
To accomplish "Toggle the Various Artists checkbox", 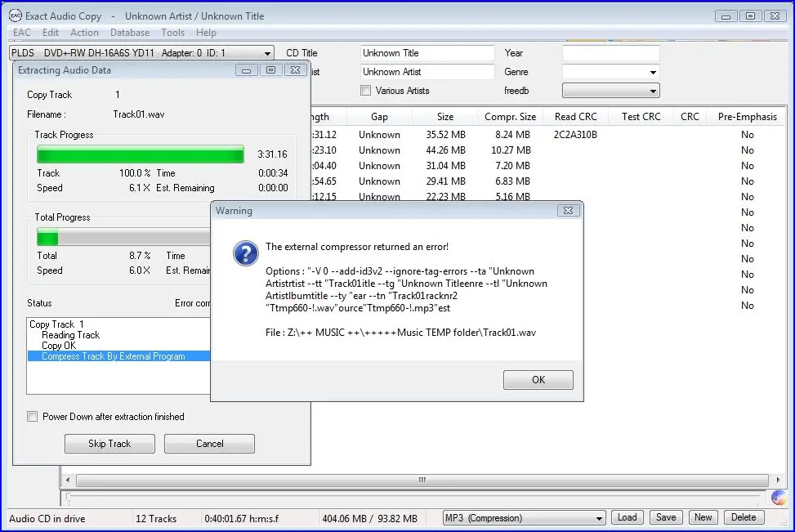I will click(365, 91).
